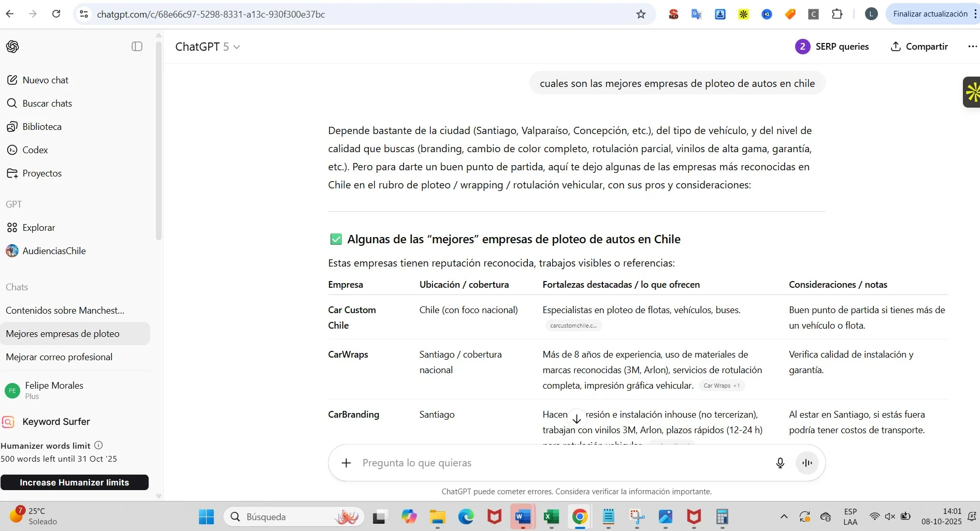Click the Increase Humanizer limits button

click(x=75, y=482)
